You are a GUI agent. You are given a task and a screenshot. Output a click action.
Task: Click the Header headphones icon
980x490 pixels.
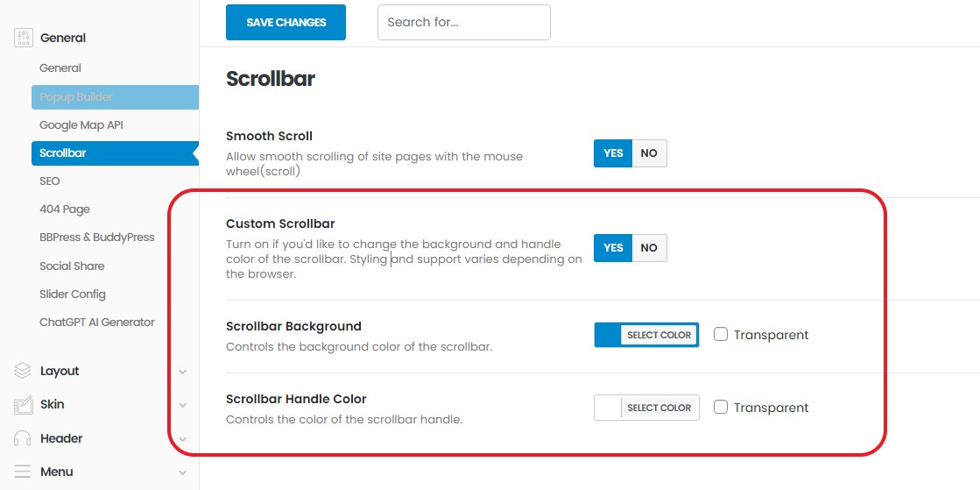(x=23, y=438)
